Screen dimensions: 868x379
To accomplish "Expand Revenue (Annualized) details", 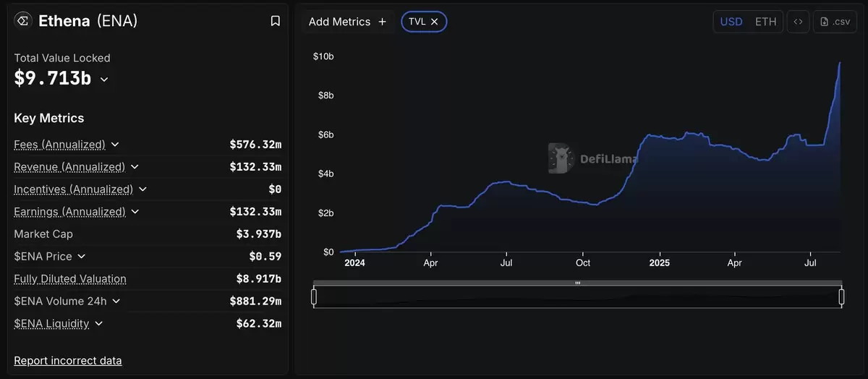I will pyautogui.click(x=135, y=167).
